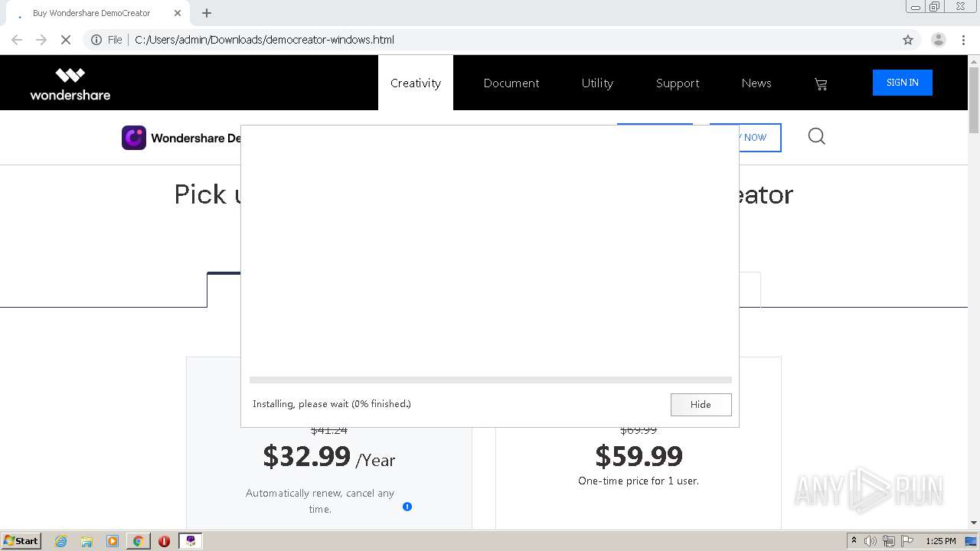Open the Chrome profile avatar
This screenshot has width=980, height=551.
tap(938, 40)
